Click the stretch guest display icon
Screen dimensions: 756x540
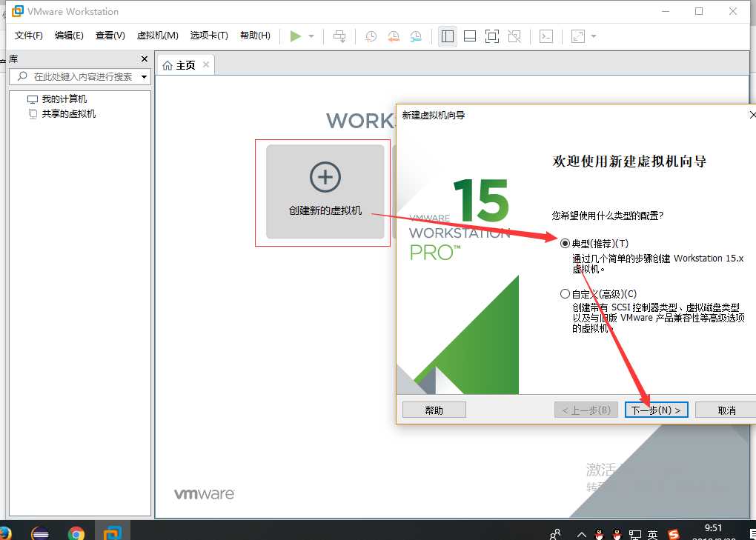pyautogui.click(x=577, y=36)
